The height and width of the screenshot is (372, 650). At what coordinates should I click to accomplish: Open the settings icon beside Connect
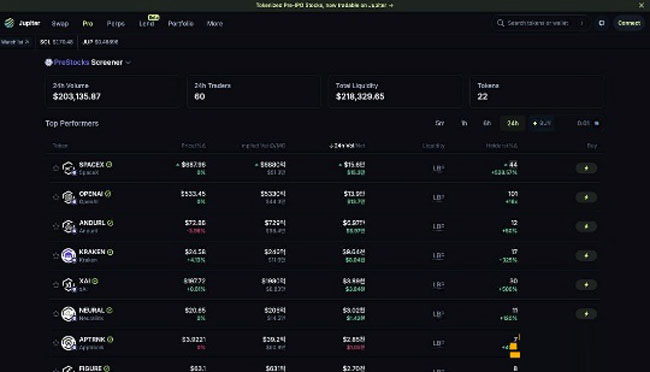click(x=601, y=23)
